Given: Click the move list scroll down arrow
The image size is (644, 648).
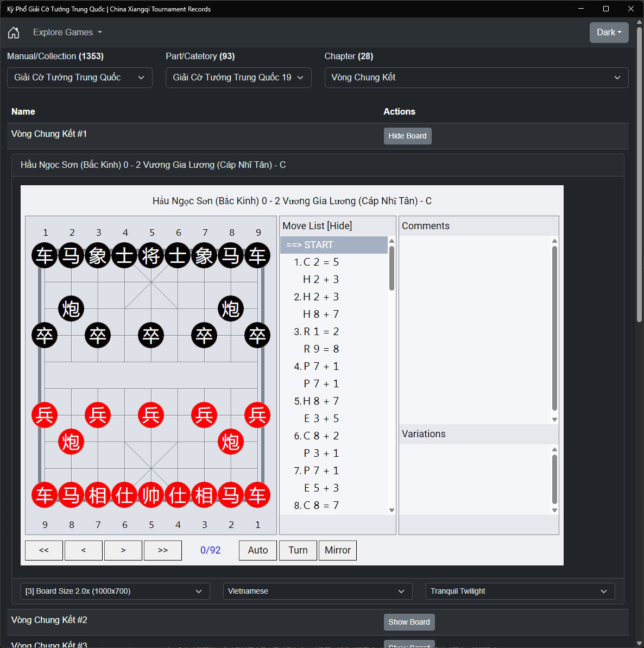Looking at the screenshot, I should click(x=392, y=511).
